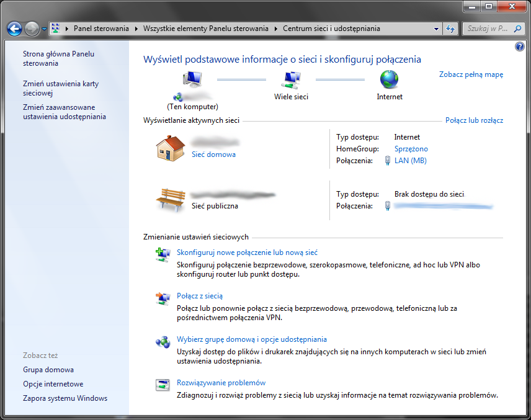Click the 'Połącz z siecią' icon
Image resolution: width=531 pixels, height=420 pixels.
click(x=163, y=299)
